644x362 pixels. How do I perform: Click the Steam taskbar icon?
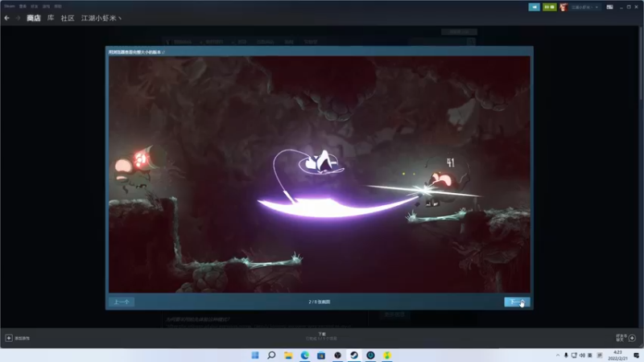click(354, 355)
